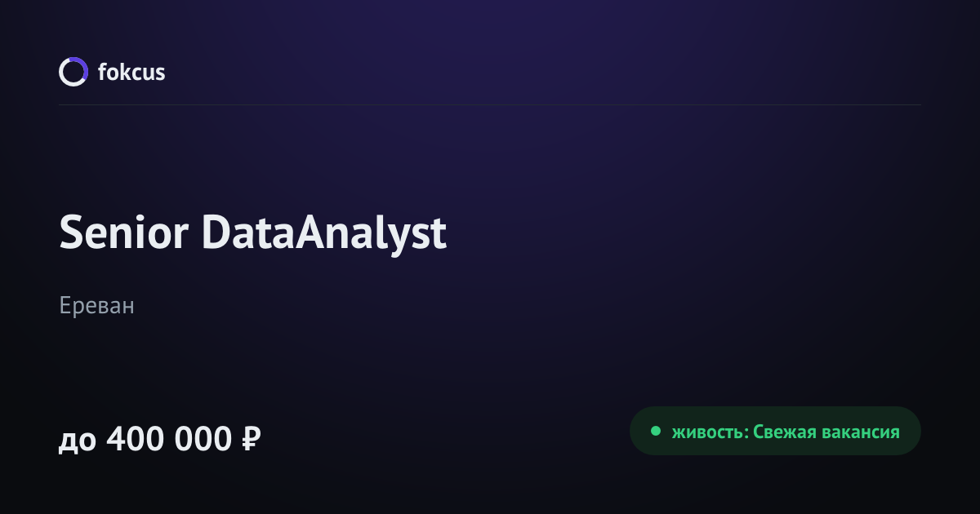Click the fokcus ring logo icon
Image resolution: width=980 pixels, height=514 pixels.
click(x=73, y=72)
